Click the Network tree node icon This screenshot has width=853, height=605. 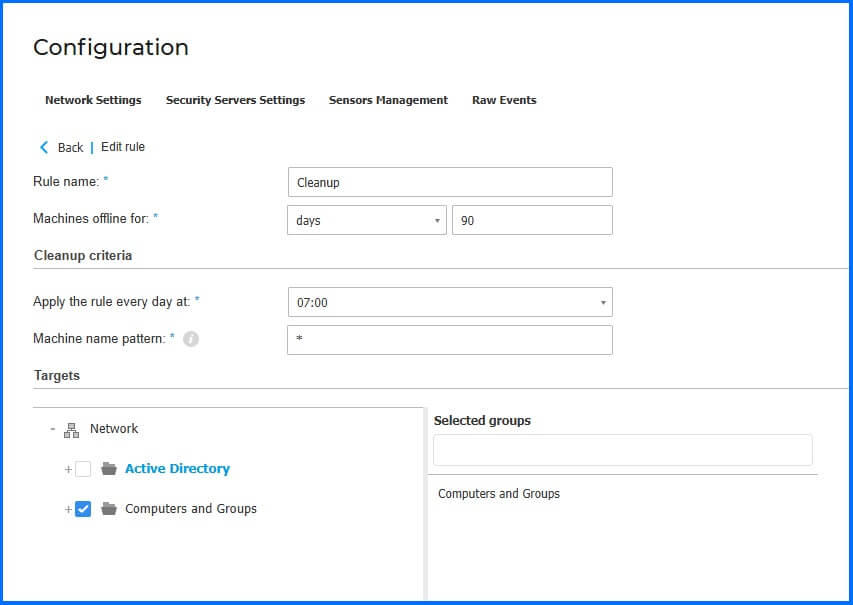pyautogui.click(x=71, y=429)
